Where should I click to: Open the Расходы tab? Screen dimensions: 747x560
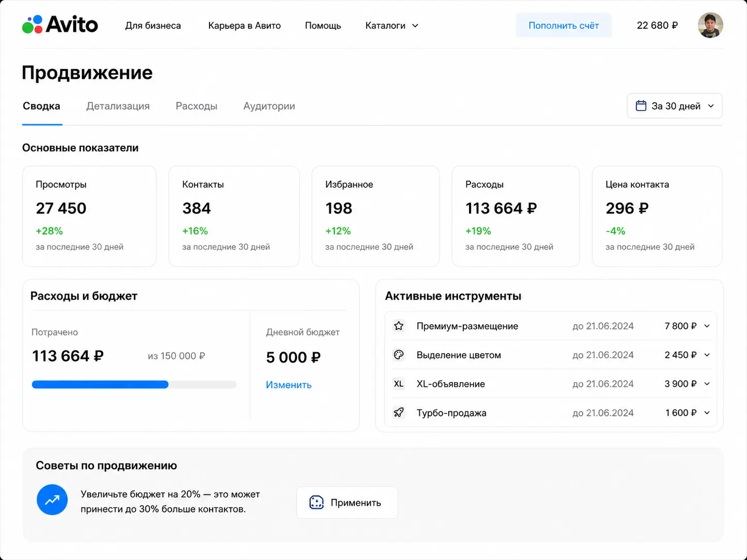(x=197, y=106)
